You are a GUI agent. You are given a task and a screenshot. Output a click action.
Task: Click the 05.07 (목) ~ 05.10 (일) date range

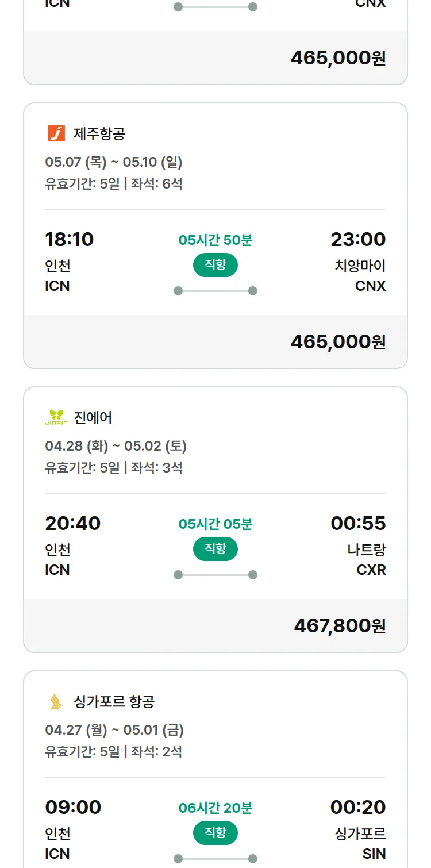(114, 162)
